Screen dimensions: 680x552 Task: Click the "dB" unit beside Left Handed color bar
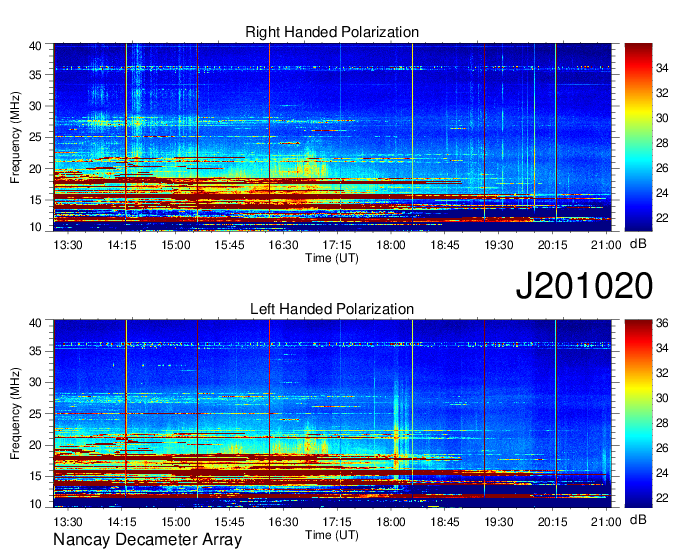638,519
